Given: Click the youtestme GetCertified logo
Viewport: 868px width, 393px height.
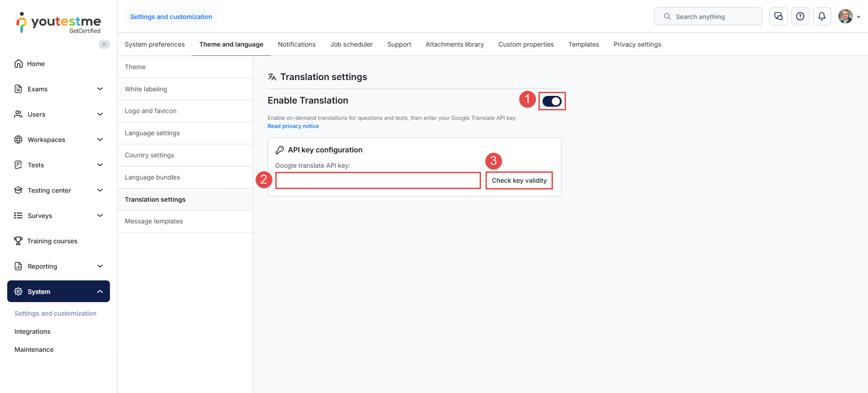Looking at the screenshot, I should click(58, 23).
